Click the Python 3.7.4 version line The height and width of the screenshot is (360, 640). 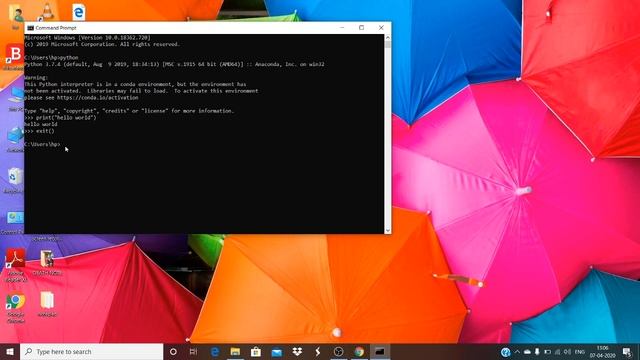(x=174, y=64)
